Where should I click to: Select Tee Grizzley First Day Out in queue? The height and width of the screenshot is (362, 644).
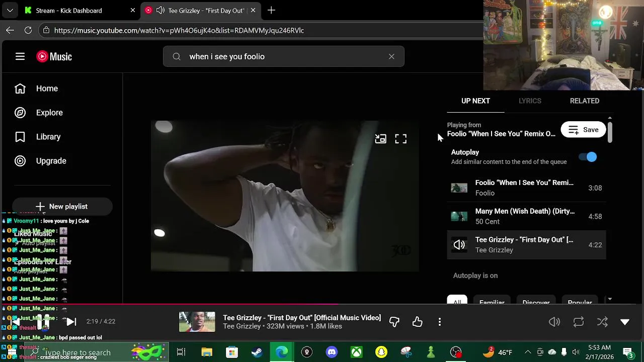click(x=526, y=245)
